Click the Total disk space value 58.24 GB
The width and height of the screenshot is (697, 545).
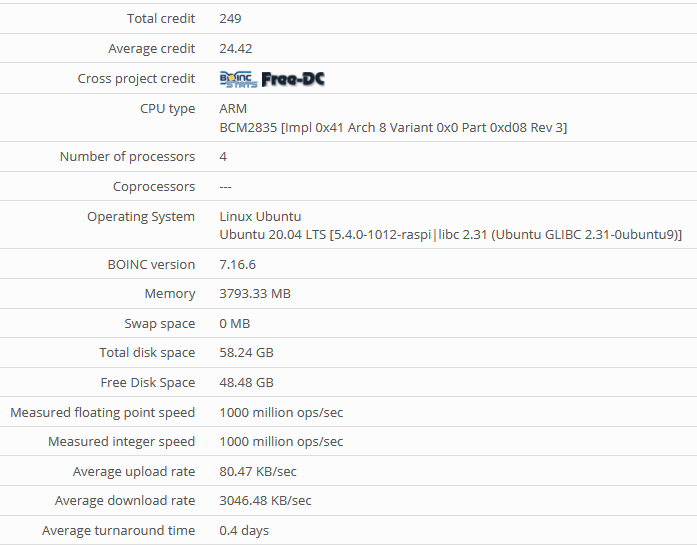point(246,353)
